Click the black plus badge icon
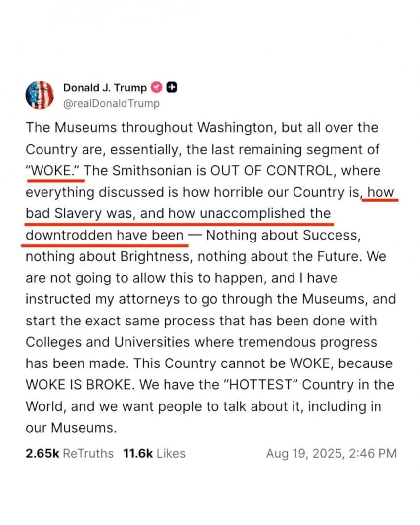The height and width of the screenshot is (525, 420). (172, 88)
